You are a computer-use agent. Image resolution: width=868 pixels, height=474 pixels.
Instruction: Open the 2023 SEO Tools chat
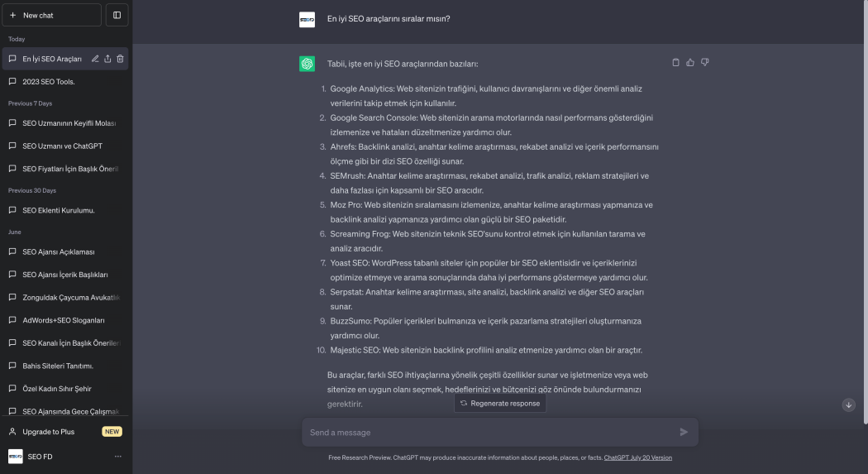65,81
